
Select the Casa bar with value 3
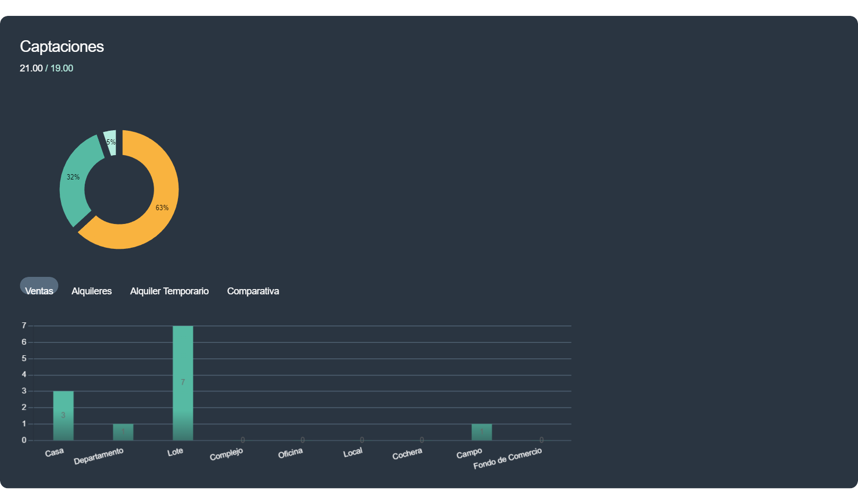pyautogui.click(x=63, y=416)
